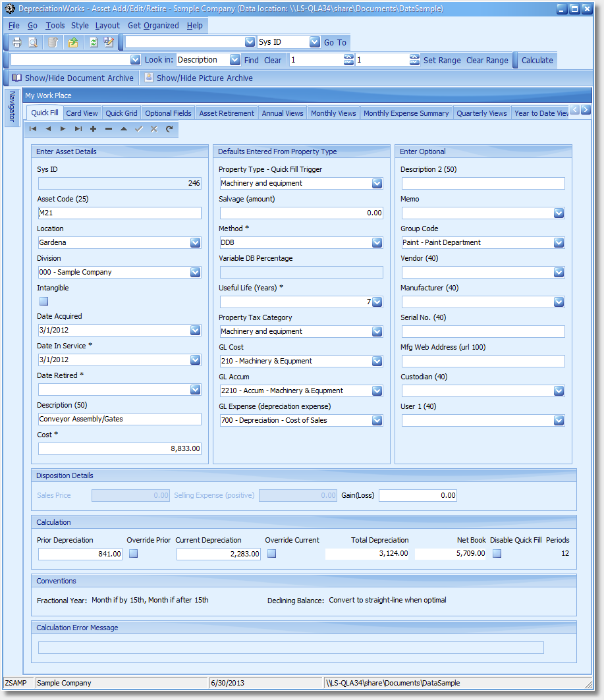Click the printer icon in the toolbar
This screenshot has height=700, width=604.
click(x=17, y=42)
